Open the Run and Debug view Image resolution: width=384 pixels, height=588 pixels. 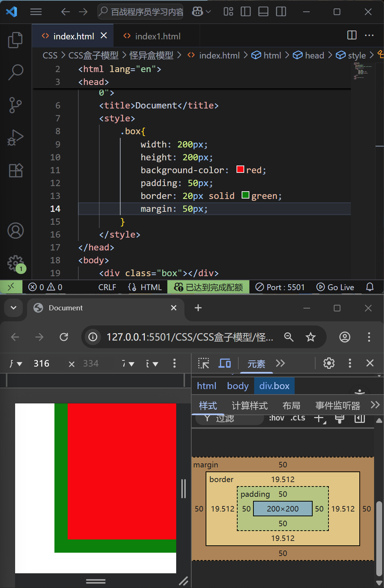pos(15,138)
